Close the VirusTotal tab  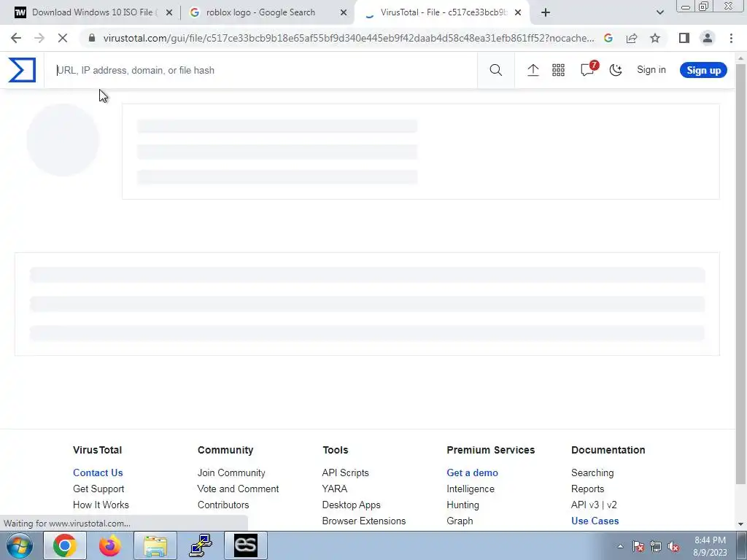pos(518,12)
